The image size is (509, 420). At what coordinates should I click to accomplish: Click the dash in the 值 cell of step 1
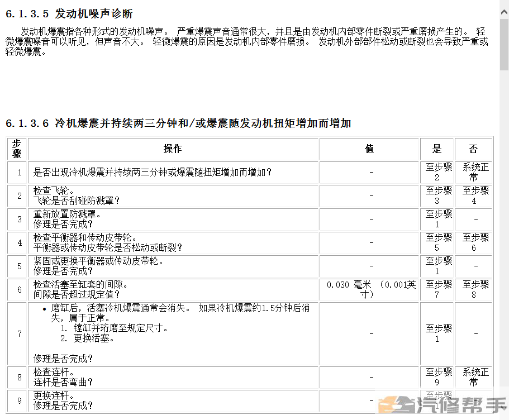pyautogui.click(x=371, y=173)
